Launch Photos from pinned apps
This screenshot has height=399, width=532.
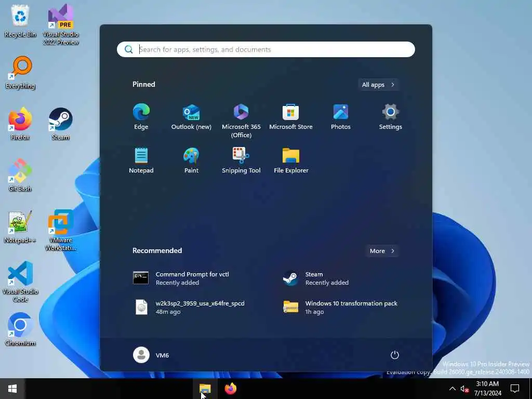pyautogui.click(x=341, y=117)
